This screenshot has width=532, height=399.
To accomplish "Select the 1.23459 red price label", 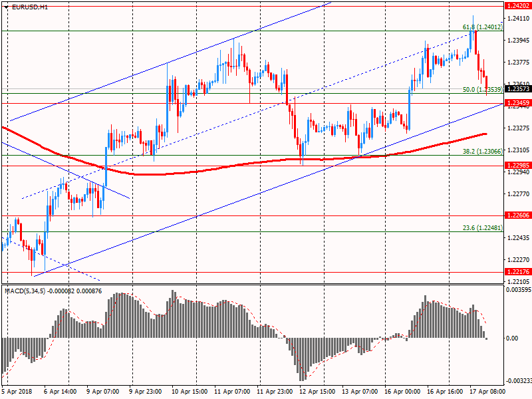I will click(x=518, y=102).
